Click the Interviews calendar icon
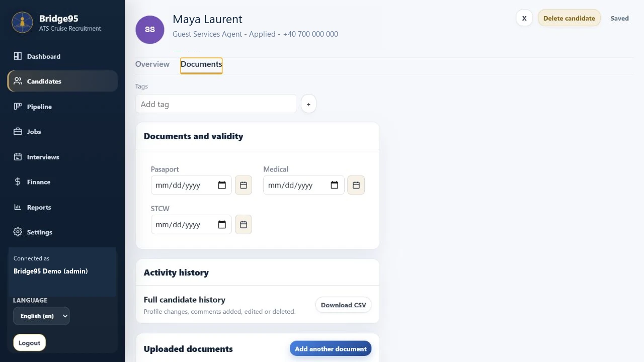Screen dimensions: 644x362 click(18, 157)
